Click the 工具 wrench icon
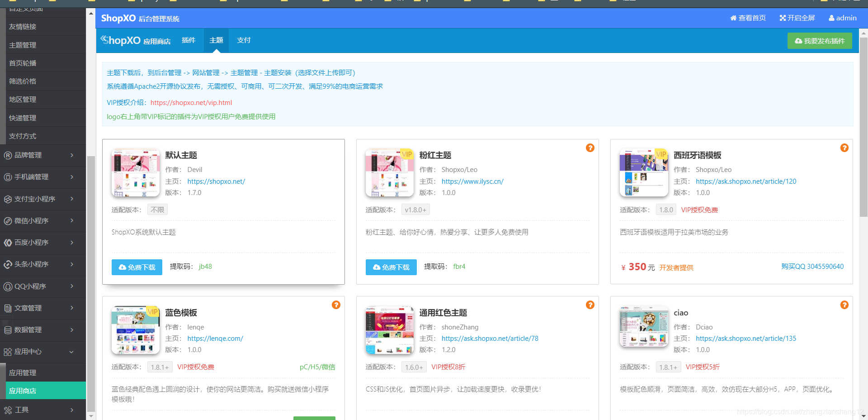The height and width of the screenshot is (420, 868). coord(8,410)
